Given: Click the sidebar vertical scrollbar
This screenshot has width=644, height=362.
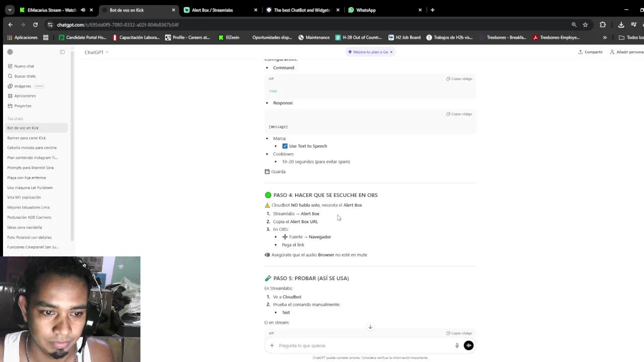Looking at the screenshot, I should coord(72,146).
